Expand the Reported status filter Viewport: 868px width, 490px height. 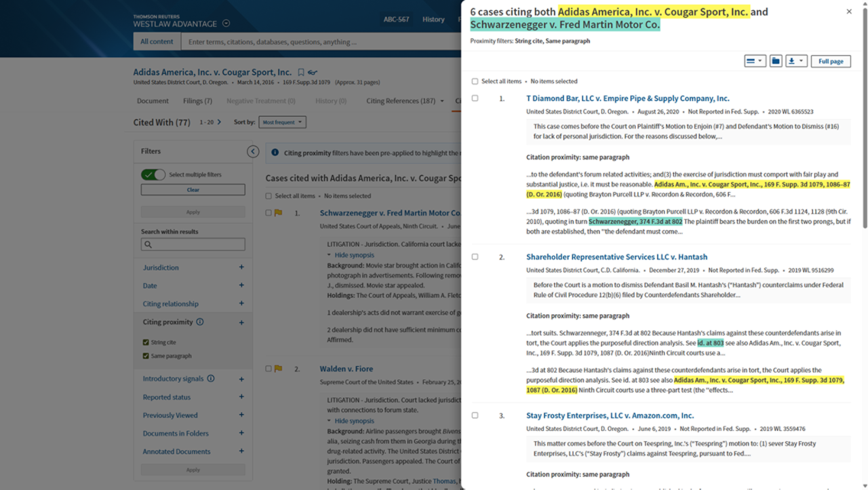[241, 397]
